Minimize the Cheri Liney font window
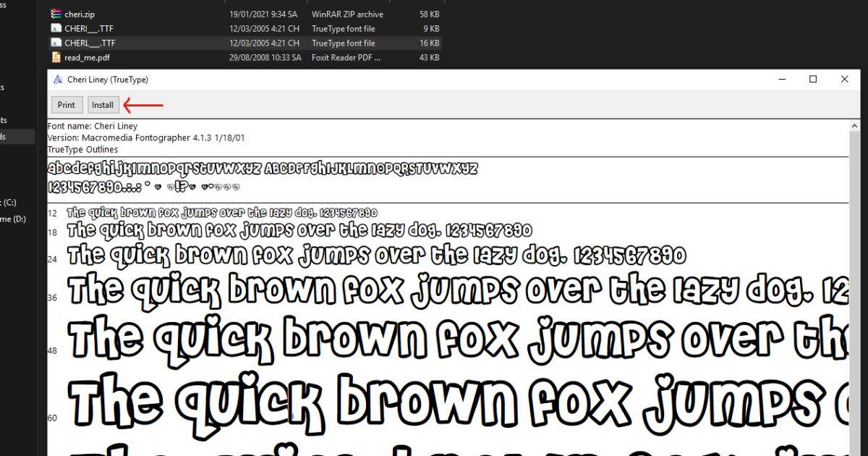The width and height of the screenshot is (868, 456). tap(781, 80)
